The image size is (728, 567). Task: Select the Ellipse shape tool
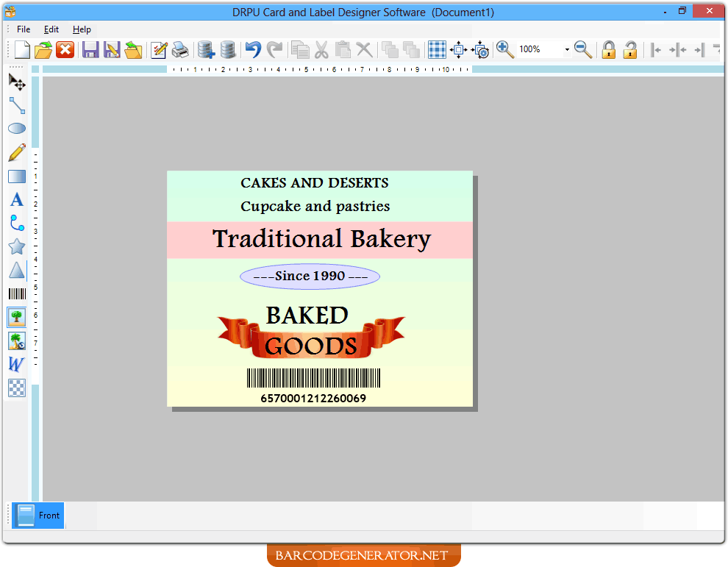click(x=17, y=129)
